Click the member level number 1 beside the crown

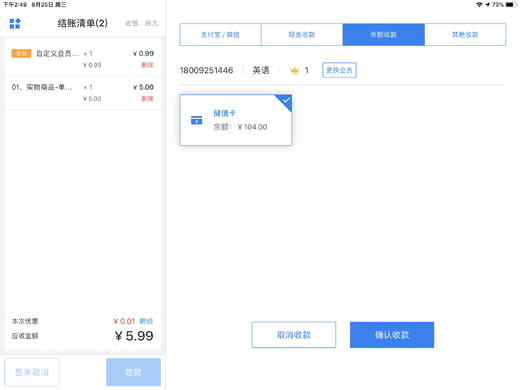[307, 70]
